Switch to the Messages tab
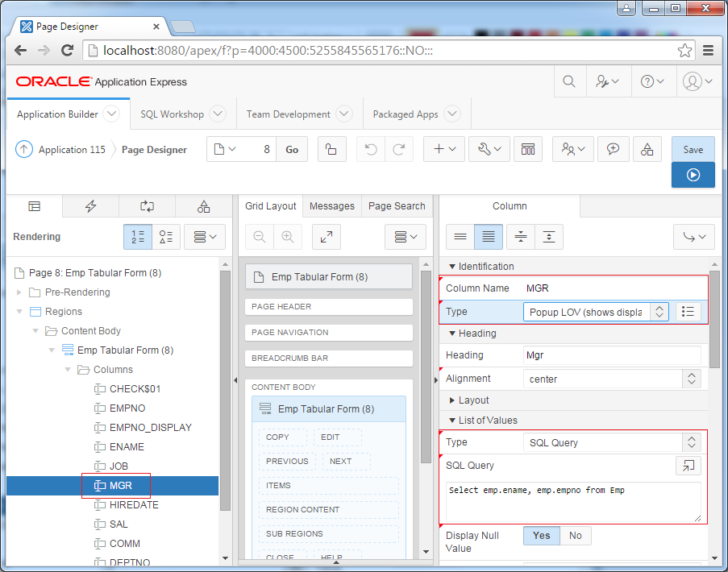This screenshot has height=572, width=728. pyautogui.click(x=332, y=206)
